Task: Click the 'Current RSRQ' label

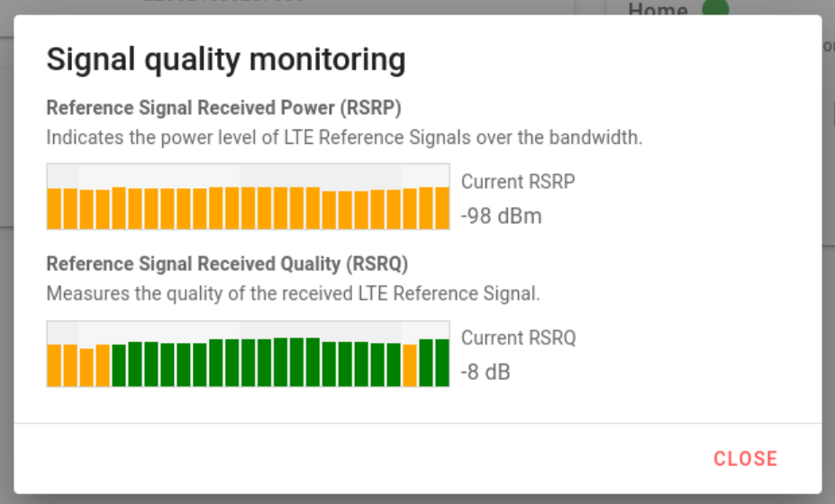Action: coord(518,338)
